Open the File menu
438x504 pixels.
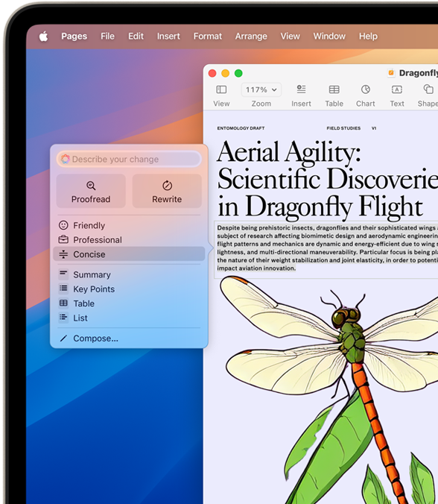coord(107,37)
